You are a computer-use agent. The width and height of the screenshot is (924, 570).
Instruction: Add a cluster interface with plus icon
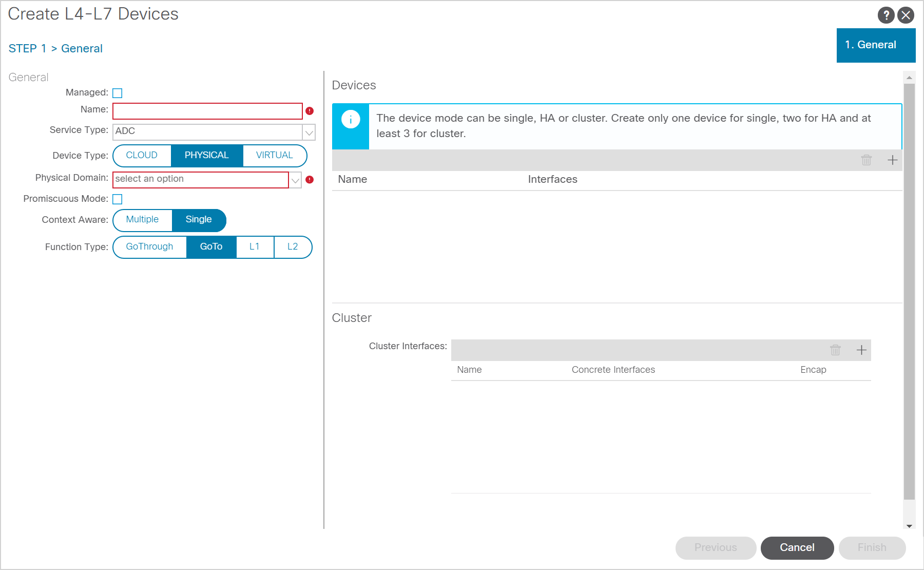[x=861, y=350]
